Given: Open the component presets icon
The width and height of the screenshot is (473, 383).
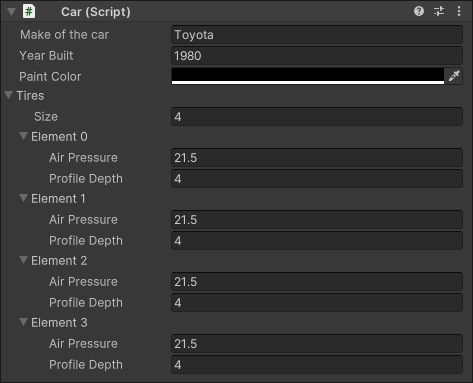Looking at the screenshot, I should pos(439,11).
